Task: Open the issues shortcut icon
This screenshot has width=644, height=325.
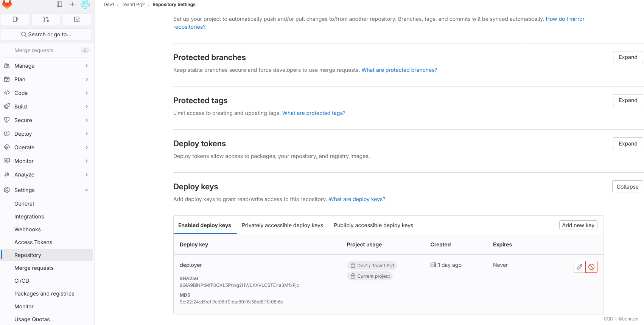Action: click(x=16, y=19)
